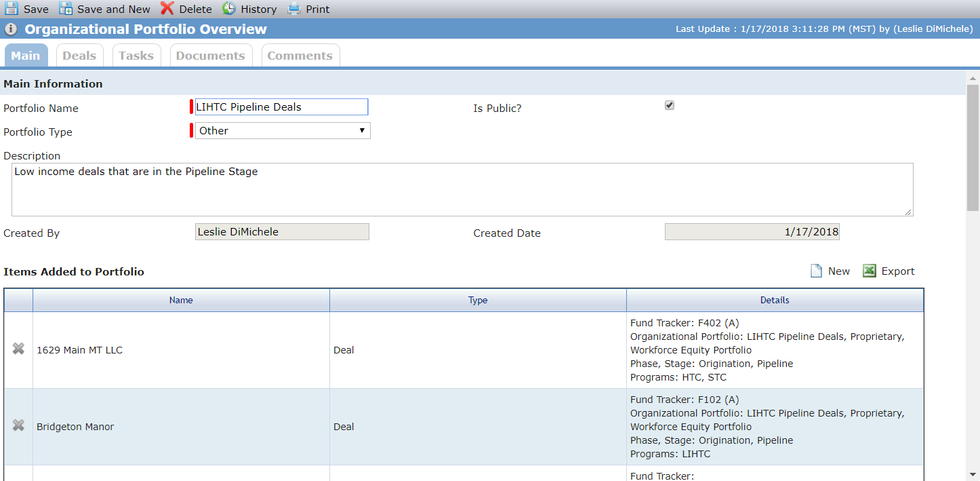Click the Created Date field
980x481 pixels.
pyautogui.click(x=752, y=232)
